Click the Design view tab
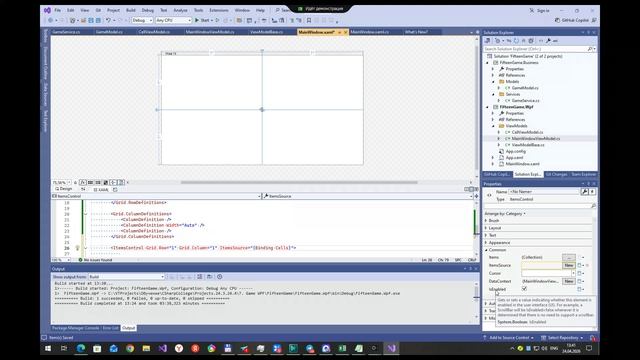The width and height of the screenshot is (640, 360). pos(64,189)
